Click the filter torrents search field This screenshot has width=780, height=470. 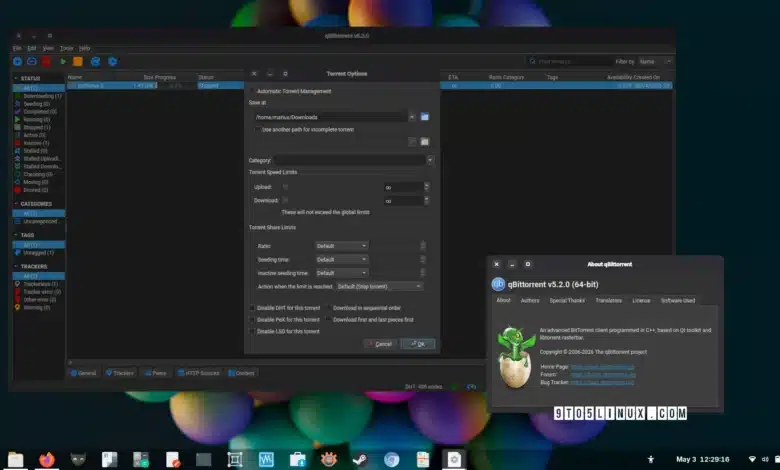tap(570, 62)
